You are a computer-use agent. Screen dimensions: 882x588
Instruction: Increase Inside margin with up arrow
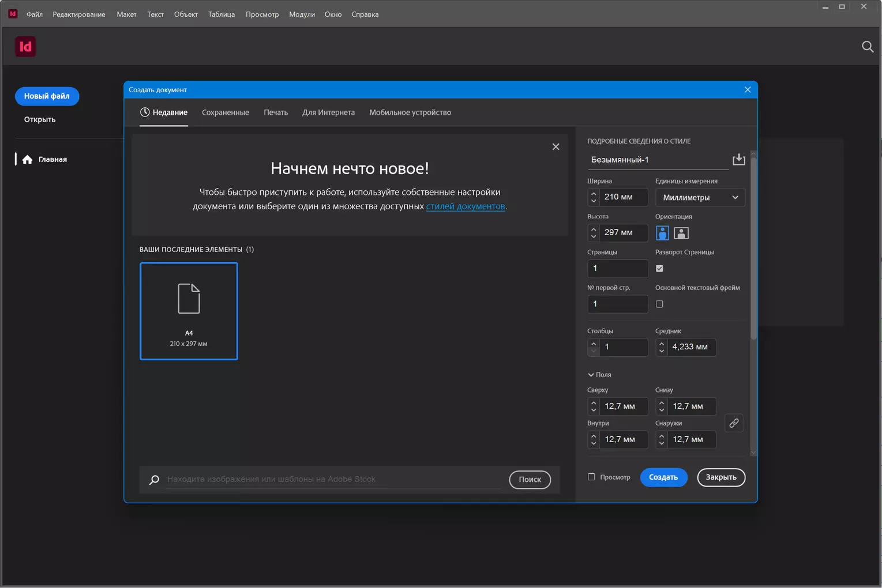[594, 436]
